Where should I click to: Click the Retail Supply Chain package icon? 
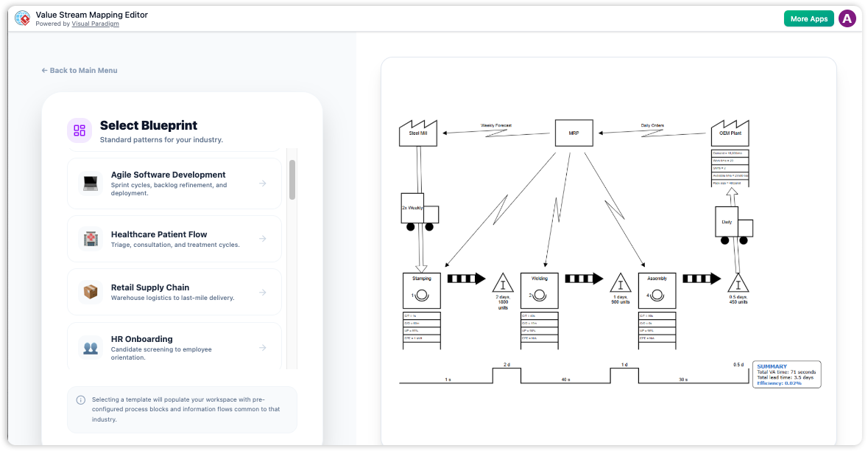tap(91, 290)
